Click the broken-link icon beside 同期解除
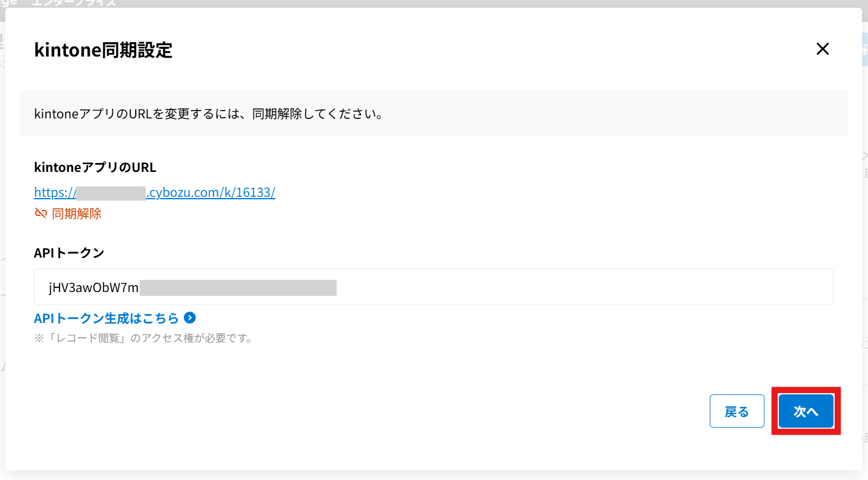 (x=40, y=214)
